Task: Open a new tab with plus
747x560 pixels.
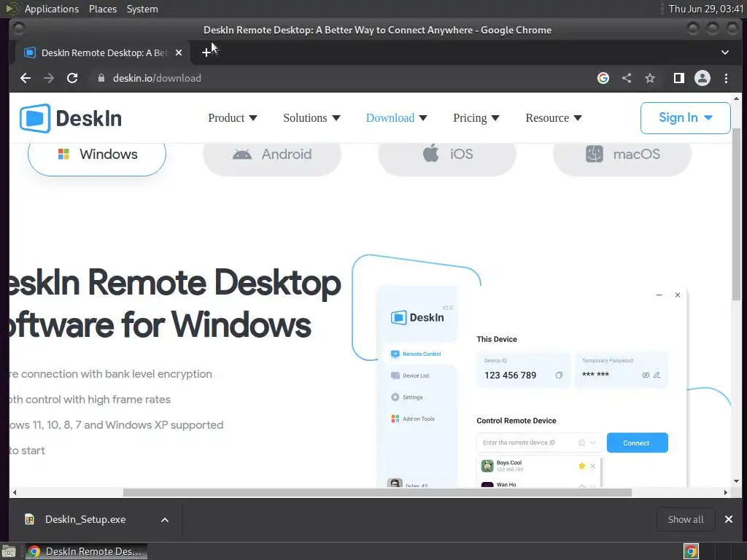Action: [206, 52]
